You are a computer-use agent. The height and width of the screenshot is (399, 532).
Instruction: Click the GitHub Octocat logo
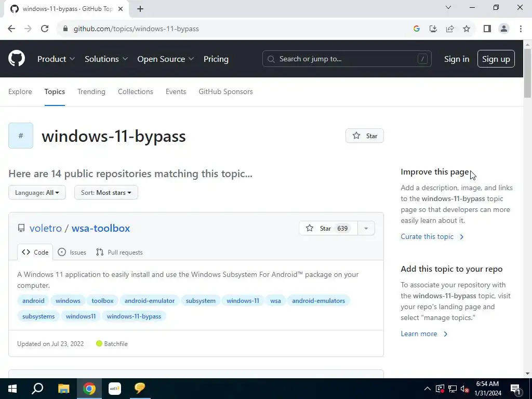[17, 59]
